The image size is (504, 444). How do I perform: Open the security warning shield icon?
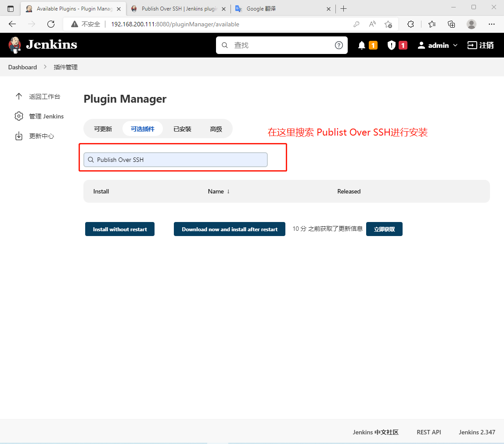point(391,45)
